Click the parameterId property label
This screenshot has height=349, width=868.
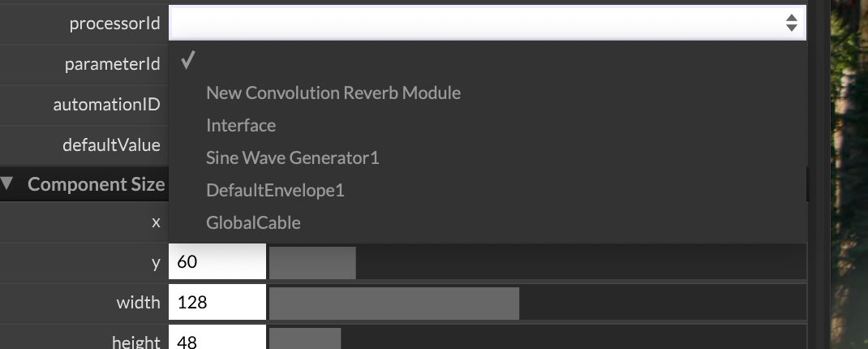[x=113, y=64]
